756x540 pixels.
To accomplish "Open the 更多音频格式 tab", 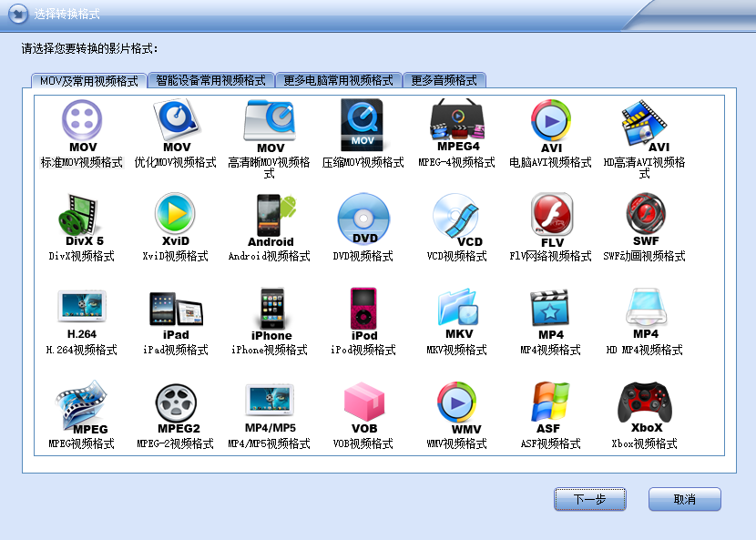I will tap(444, 80).
